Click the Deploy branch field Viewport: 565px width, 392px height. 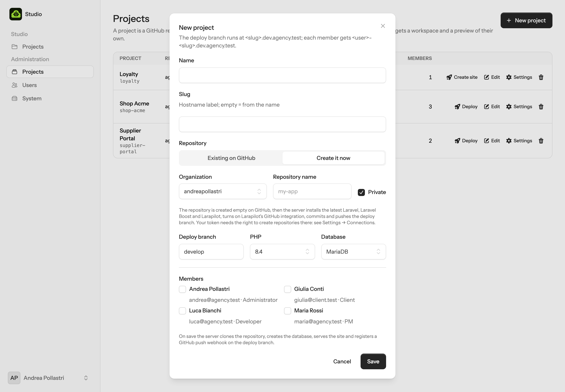211,251
